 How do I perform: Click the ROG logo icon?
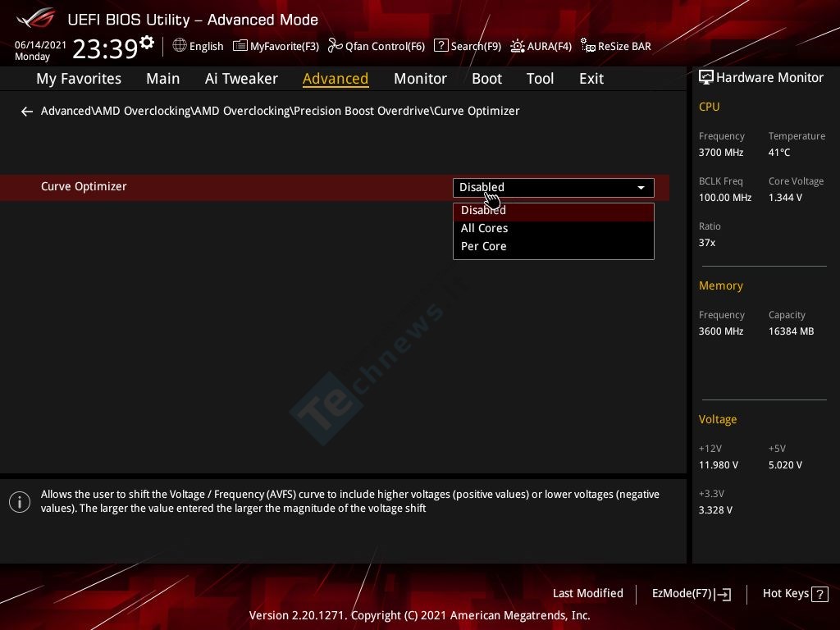(x=36, y=18)
